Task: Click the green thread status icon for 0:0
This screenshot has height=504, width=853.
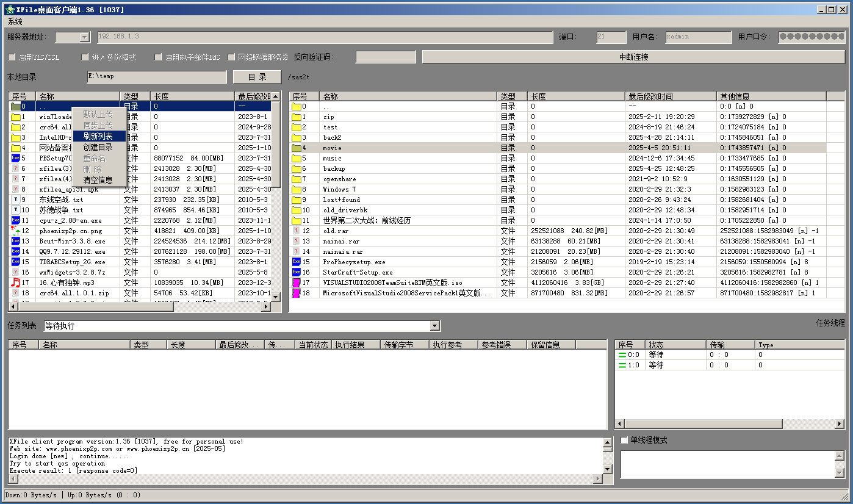Action: pos(622,355)
